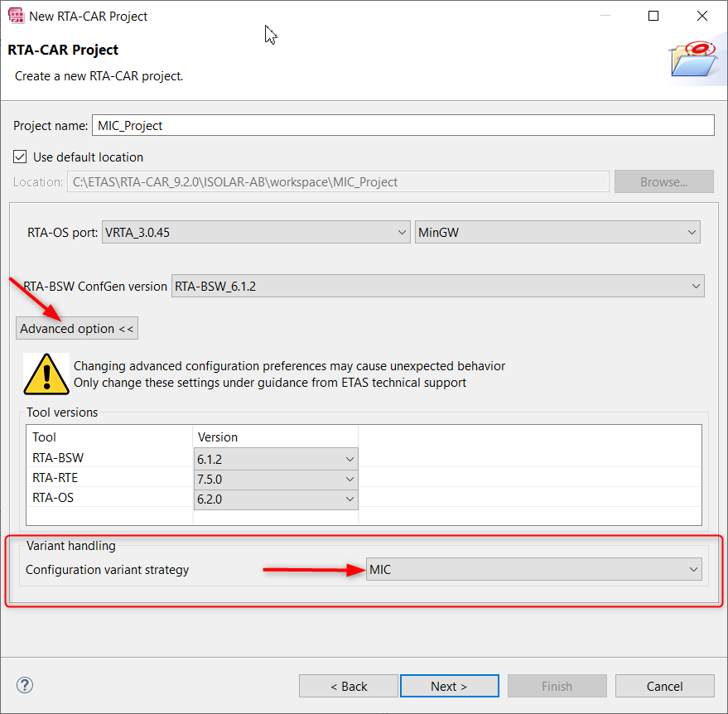
Task: Click the 'RTA-OS port:' label
Action: click(x=63, y=232)
